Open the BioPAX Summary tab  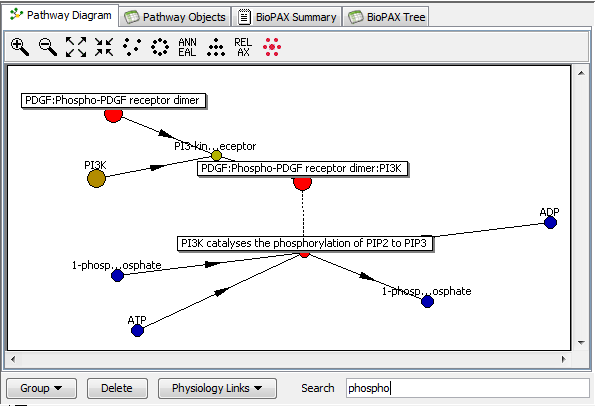click(287, 17)
